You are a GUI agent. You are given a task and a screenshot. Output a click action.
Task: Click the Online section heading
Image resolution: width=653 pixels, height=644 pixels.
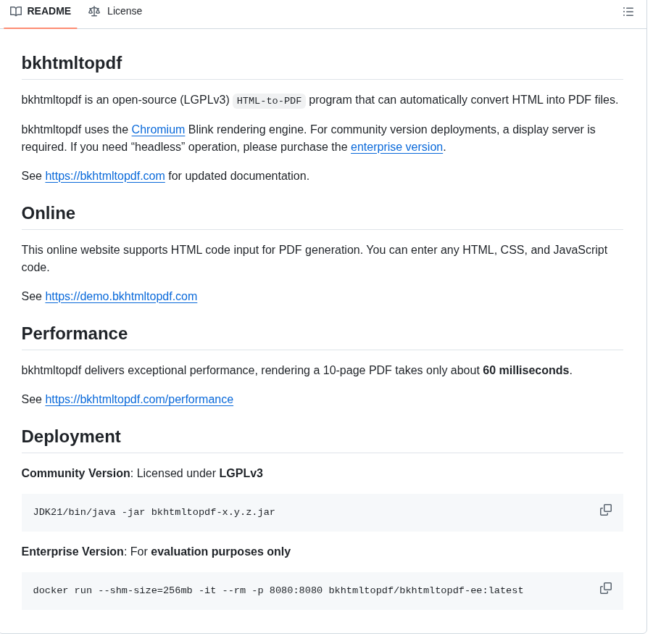[x=48, y=212]
